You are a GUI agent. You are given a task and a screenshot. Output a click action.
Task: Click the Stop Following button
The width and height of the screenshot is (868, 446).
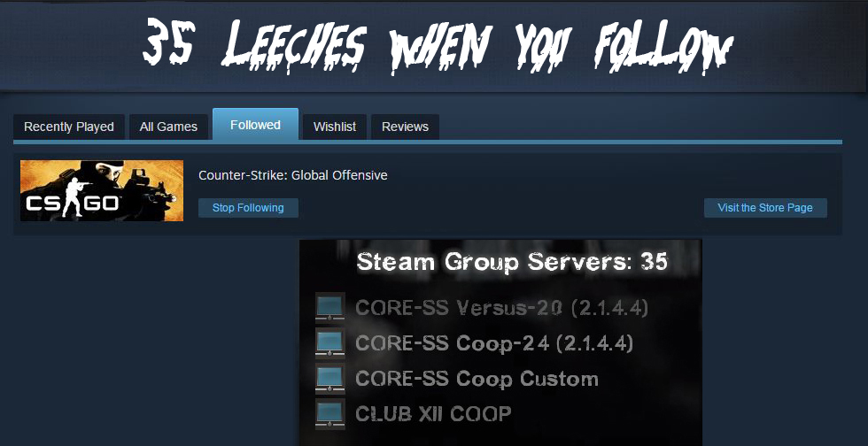pos(248,208)
